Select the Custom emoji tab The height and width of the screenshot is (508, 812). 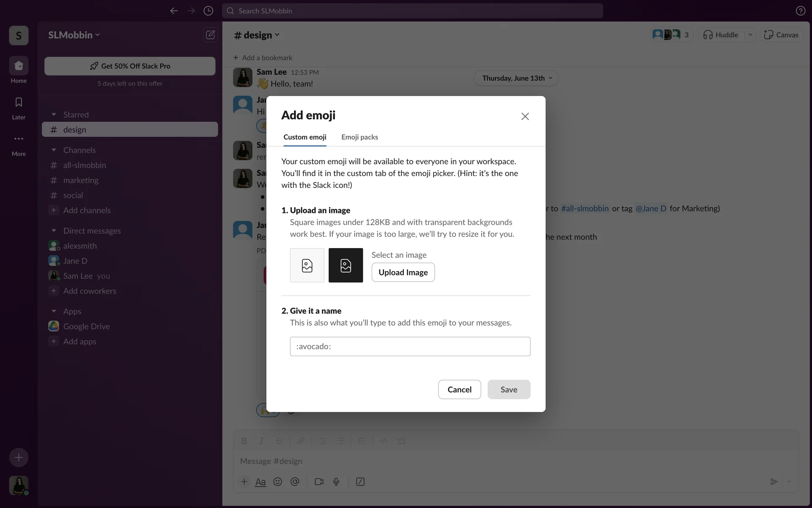click(304, 137)
